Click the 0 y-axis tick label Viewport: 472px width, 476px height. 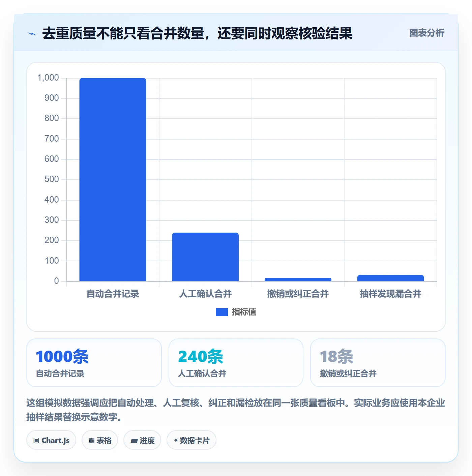56,281
